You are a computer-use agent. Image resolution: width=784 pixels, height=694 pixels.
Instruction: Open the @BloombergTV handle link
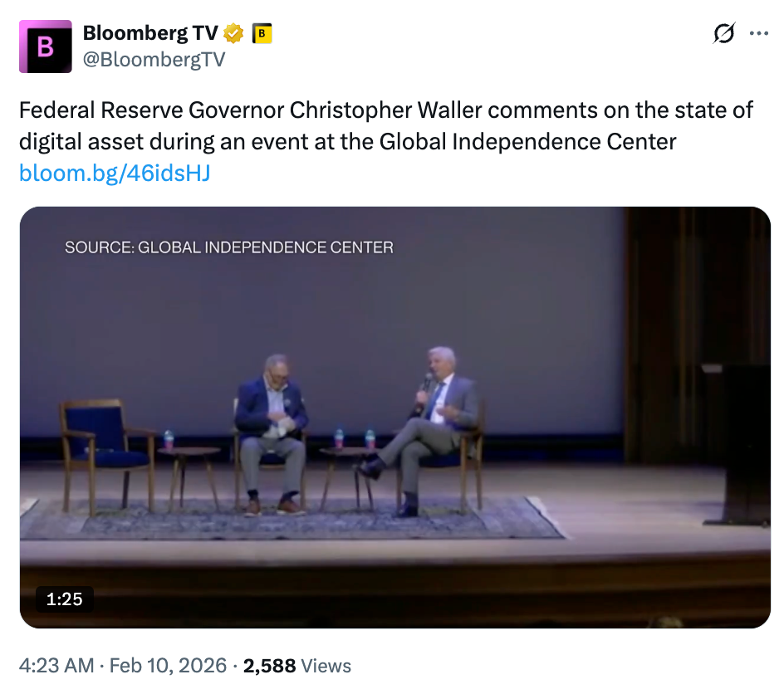click(x=154, y=60)
